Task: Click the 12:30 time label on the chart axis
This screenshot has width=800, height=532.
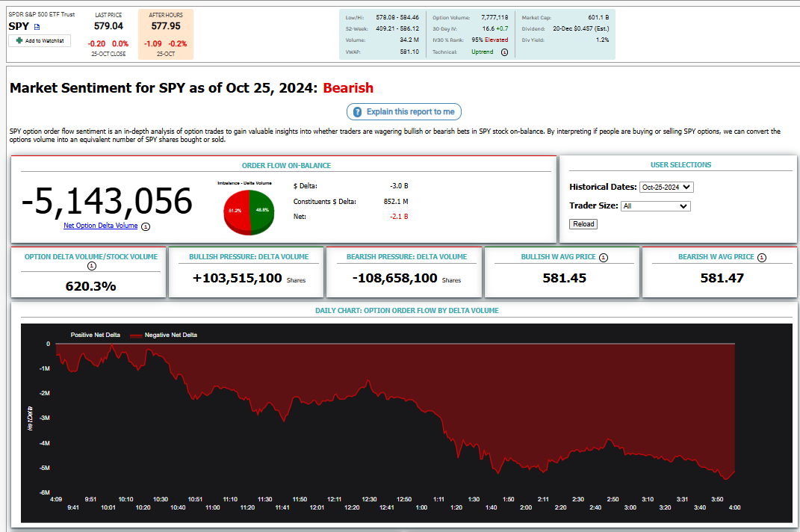Action: (x=370, y=499)
